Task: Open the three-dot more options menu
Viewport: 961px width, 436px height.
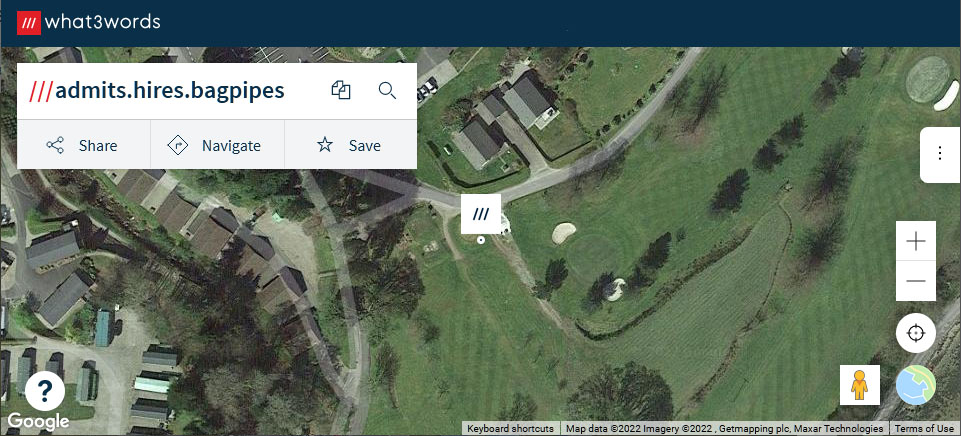Action: 940,154
